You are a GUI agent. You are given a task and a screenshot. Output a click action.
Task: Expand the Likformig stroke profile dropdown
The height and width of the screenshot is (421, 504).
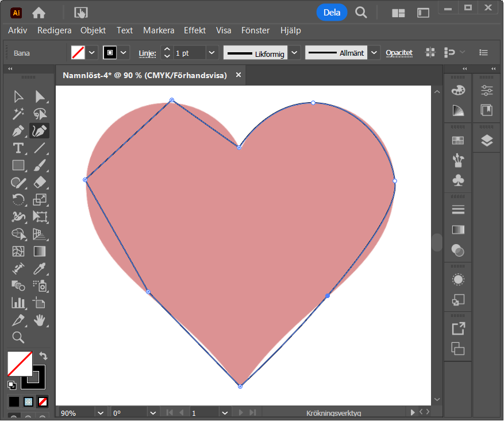coord(294,53)
